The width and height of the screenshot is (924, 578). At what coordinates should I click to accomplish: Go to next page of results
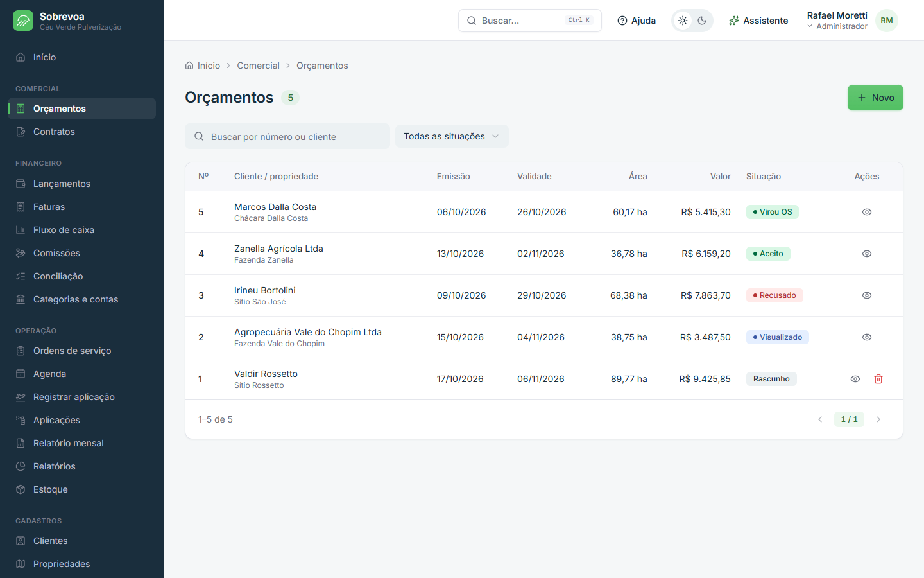[878, 419]
